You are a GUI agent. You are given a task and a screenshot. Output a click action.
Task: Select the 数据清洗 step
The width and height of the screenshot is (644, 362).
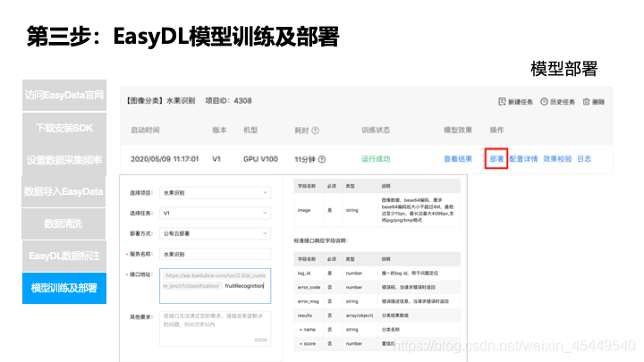click(64, 223)
